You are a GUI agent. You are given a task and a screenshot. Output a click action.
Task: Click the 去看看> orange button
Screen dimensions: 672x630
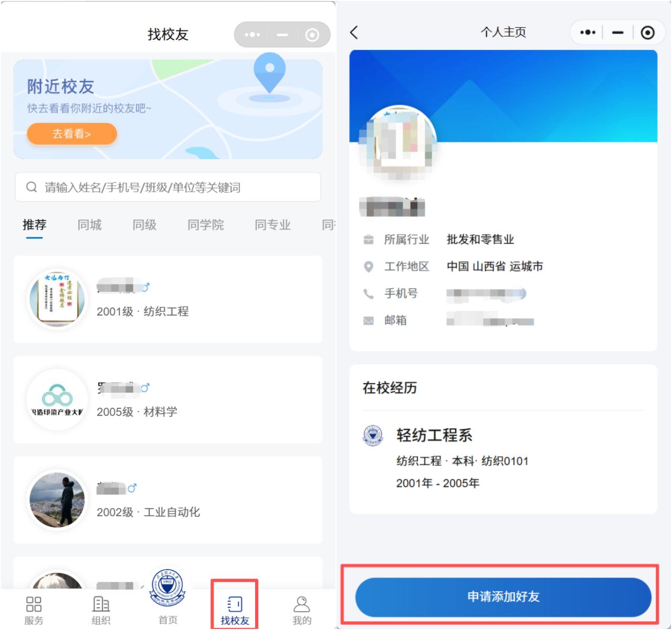(72, 134)
